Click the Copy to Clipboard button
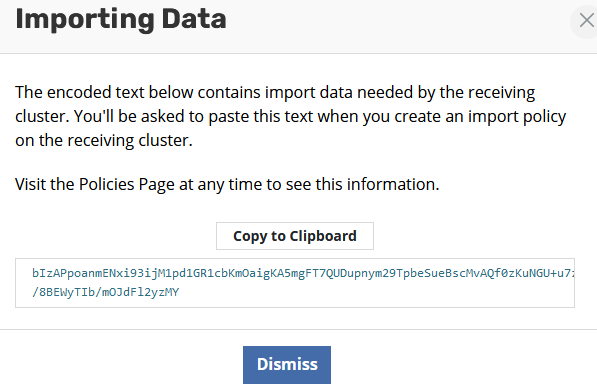Viewport: 597px width, 392px height. tap(295, 236)
